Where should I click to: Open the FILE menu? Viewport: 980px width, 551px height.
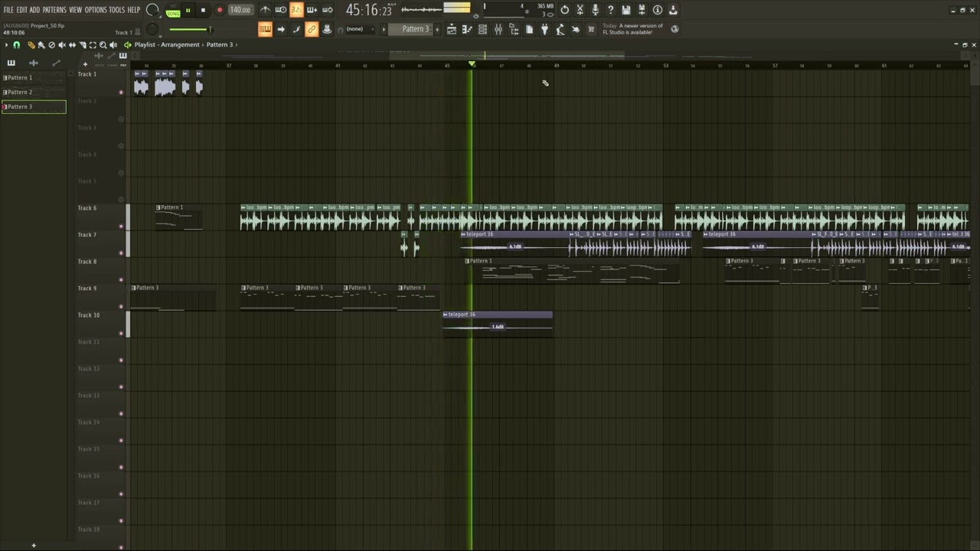[x=8, y=10]
